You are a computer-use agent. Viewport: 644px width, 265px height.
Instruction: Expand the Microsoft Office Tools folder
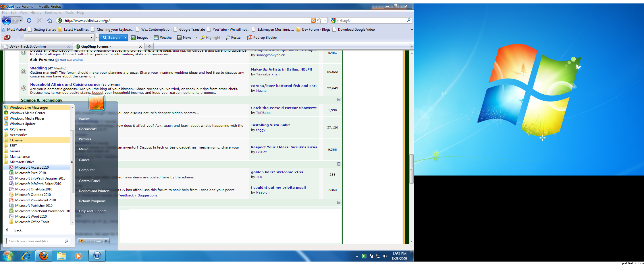coord(32,222)
